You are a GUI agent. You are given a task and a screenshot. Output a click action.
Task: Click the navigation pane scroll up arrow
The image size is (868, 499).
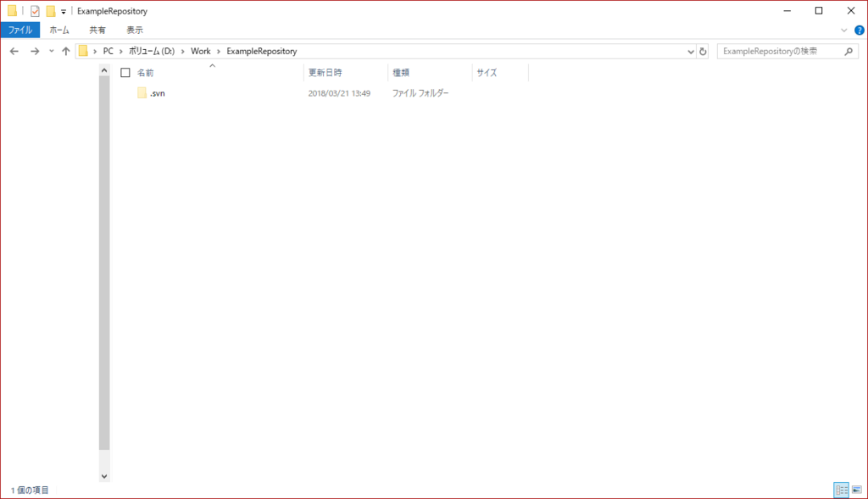tap(104, 70)
